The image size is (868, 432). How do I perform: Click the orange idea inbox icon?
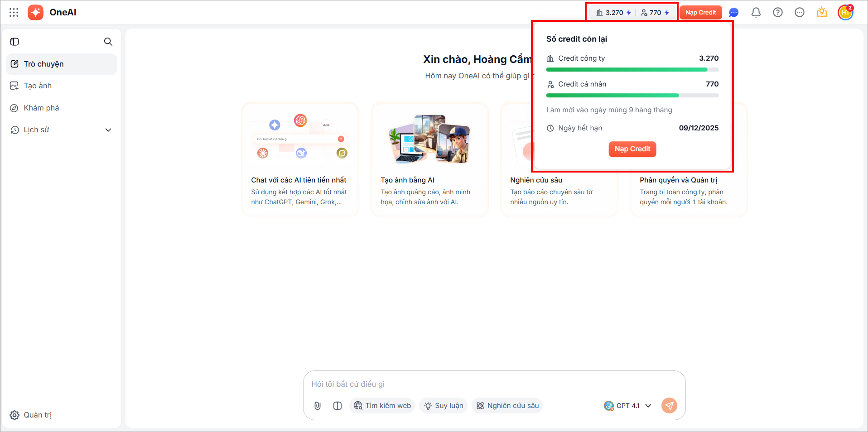822,13
